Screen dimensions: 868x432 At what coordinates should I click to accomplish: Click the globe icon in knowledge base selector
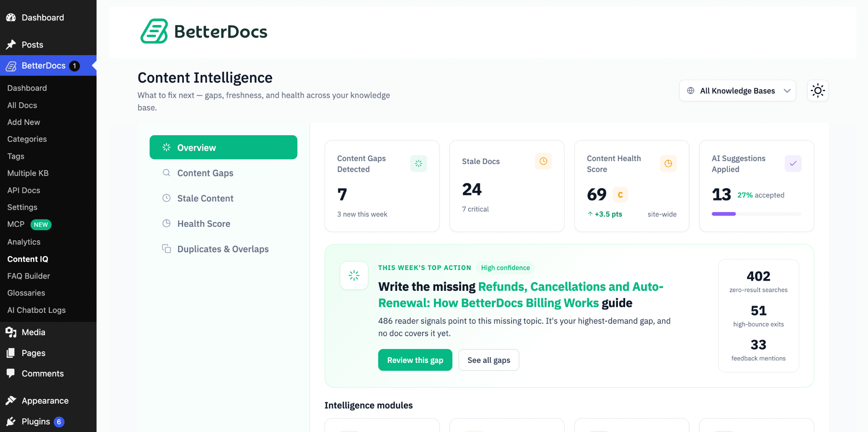click(690, 91)
